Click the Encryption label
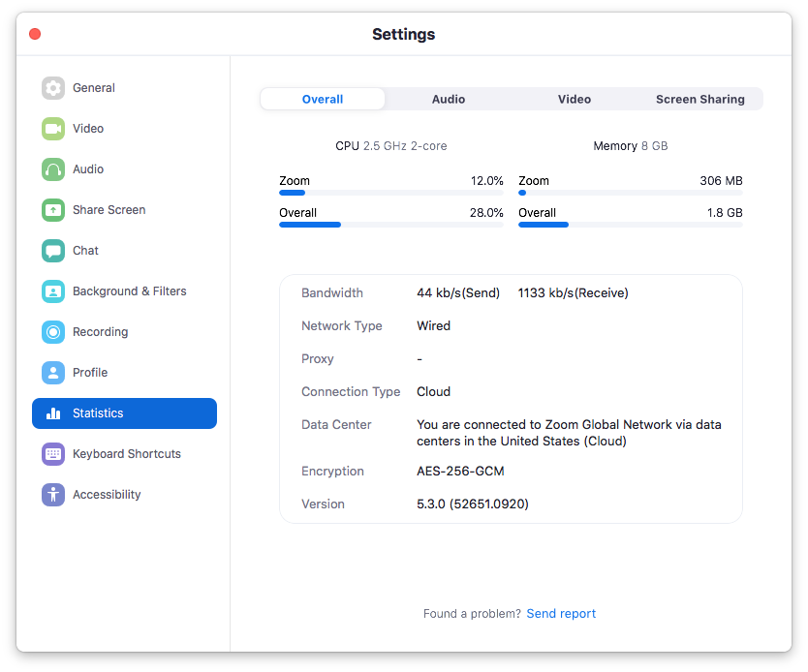This screenshot has width=808, height=672. (x=333, y=472)
